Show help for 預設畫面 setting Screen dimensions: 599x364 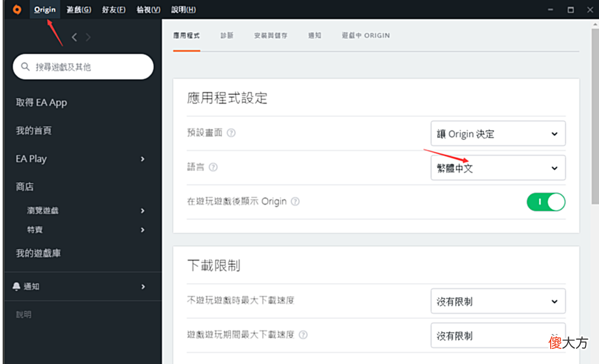[231, 133]
